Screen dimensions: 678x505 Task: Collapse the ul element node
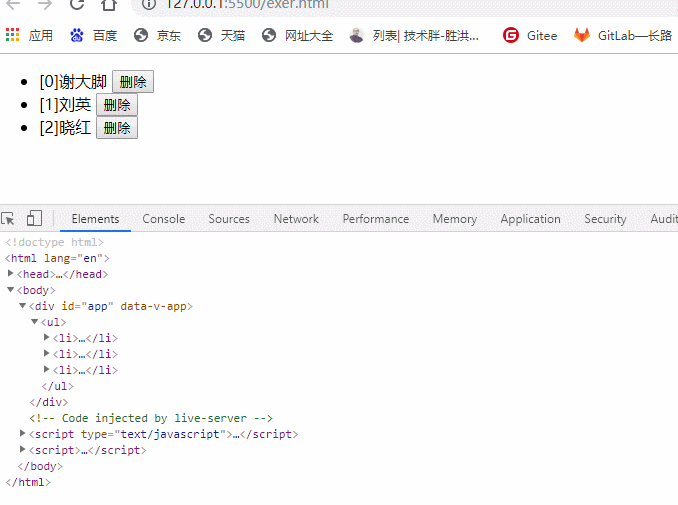pyautogui.click(x=35, y=322)
